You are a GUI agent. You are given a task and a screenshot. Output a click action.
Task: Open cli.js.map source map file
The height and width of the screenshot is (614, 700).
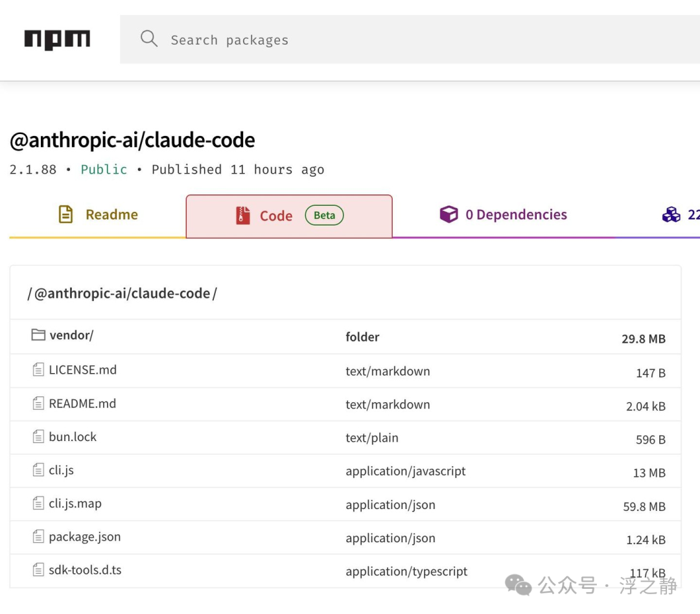[x=75, y=504]
